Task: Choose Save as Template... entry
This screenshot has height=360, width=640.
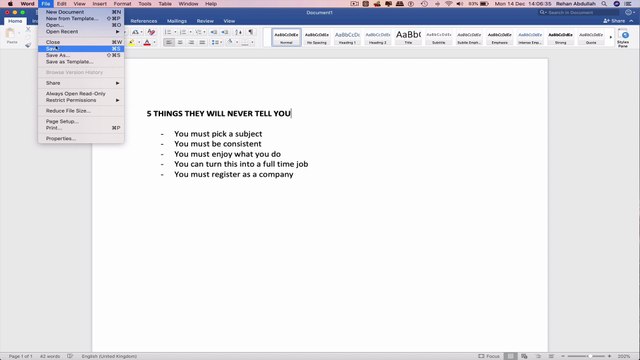Action: pyautogui.click(x=81, y=62)
